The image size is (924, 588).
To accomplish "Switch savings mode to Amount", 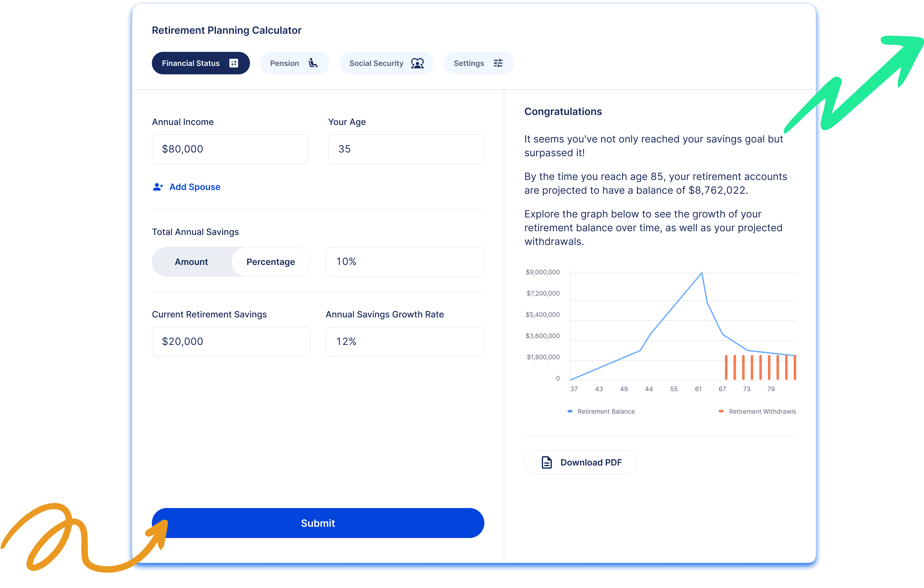I will pos(192,262).
